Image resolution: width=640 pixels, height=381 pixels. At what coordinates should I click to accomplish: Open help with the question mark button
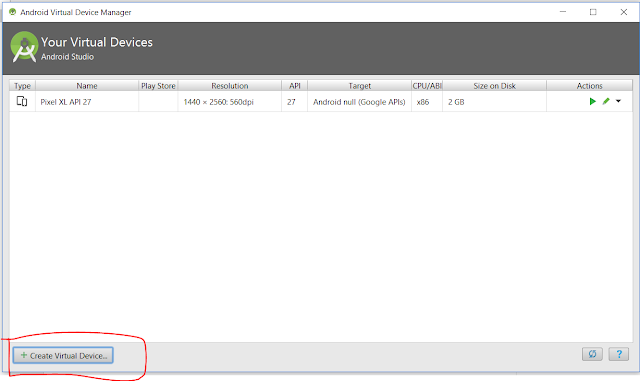click(619, 354)
